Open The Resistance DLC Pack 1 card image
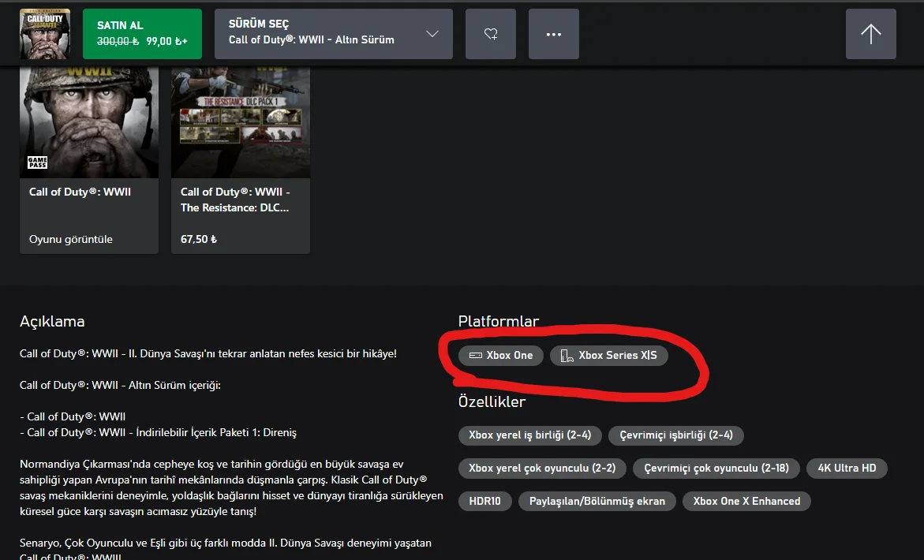This screenshot has width=924, height=560. click(x=241, y=121)
